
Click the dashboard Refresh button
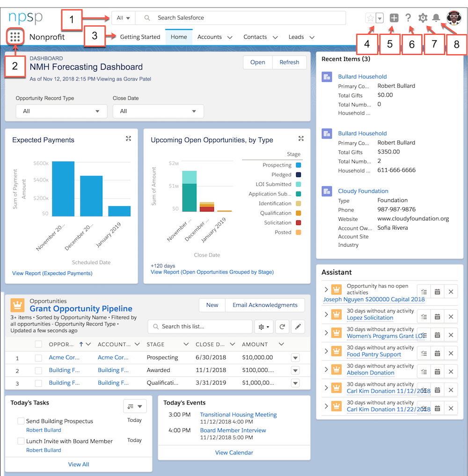coord(289,62)
